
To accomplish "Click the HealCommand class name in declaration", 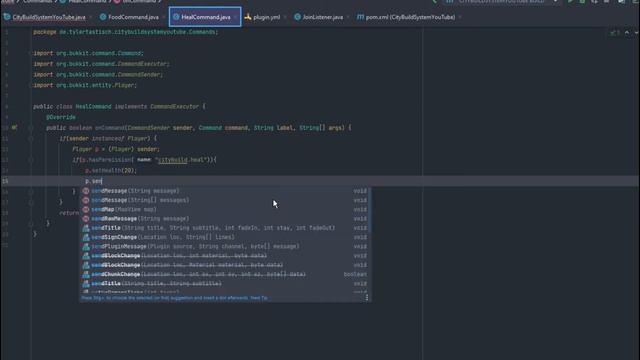I will point(93,107).
